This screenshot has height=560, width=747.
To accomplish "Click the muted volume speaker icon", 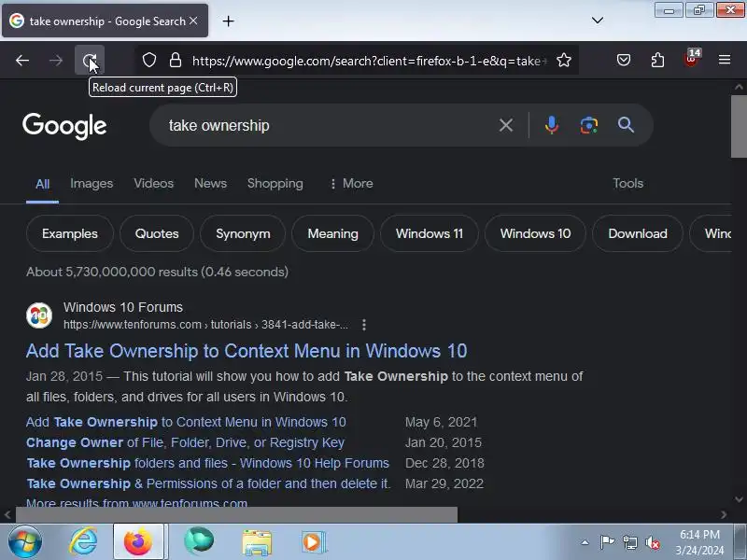I will [652, 543].
